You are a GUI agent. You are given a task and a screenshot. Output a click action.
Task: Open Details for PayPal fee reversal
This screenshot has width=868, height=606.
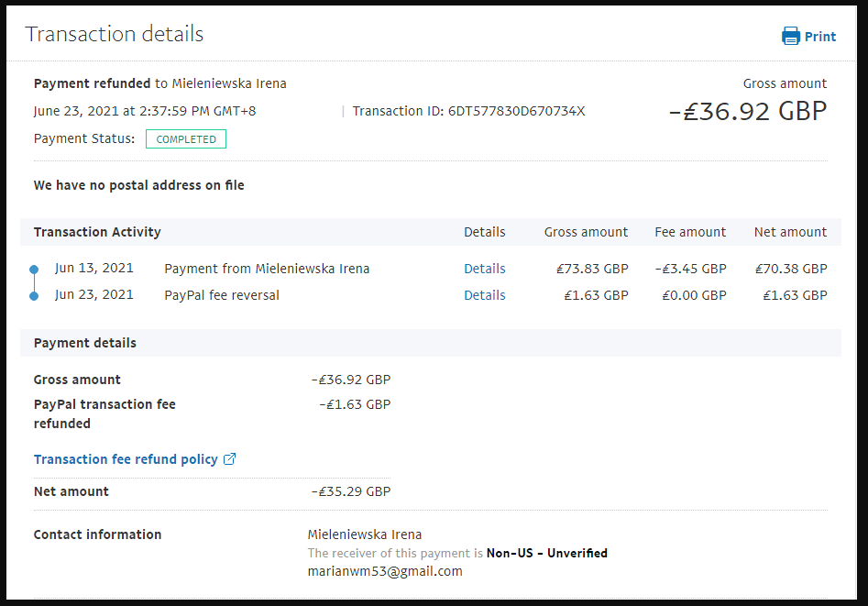tap(484, 295)
